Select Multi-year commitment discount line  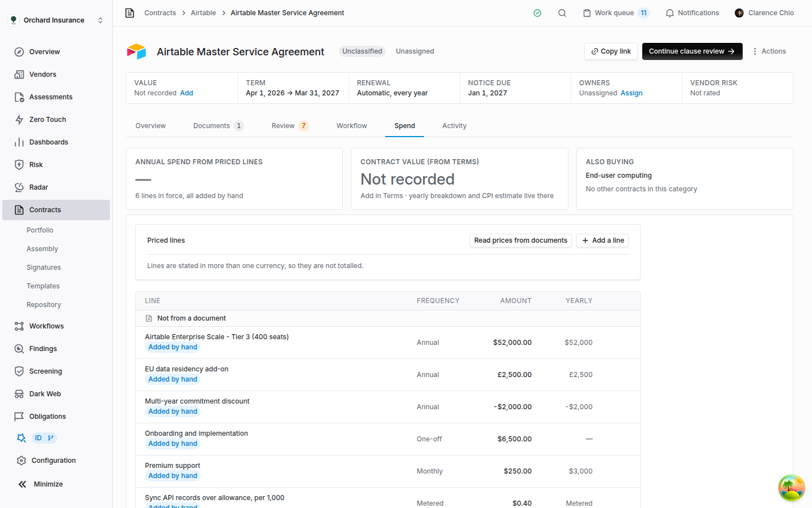[388, 407]
